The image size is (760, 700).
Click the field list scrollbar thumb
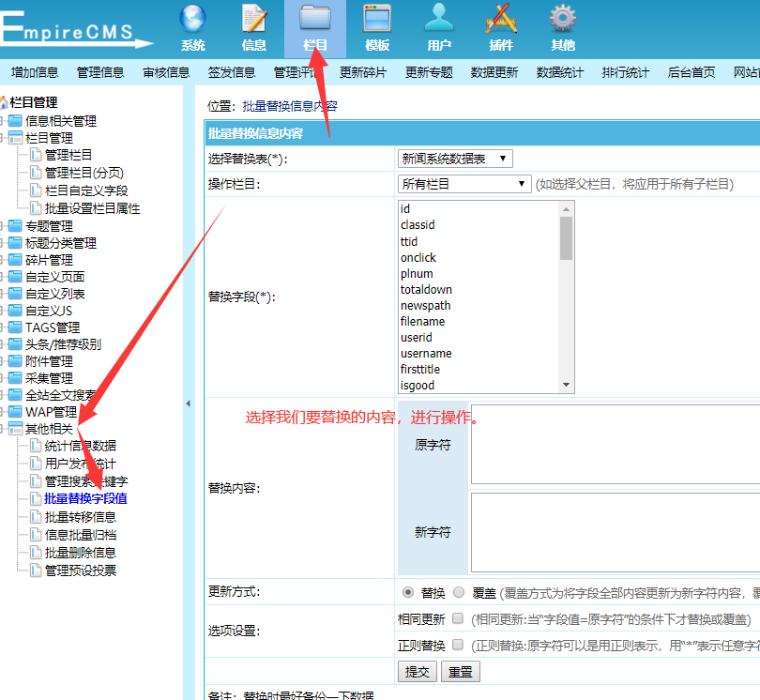pyautogui.click(x=566, y=237)
